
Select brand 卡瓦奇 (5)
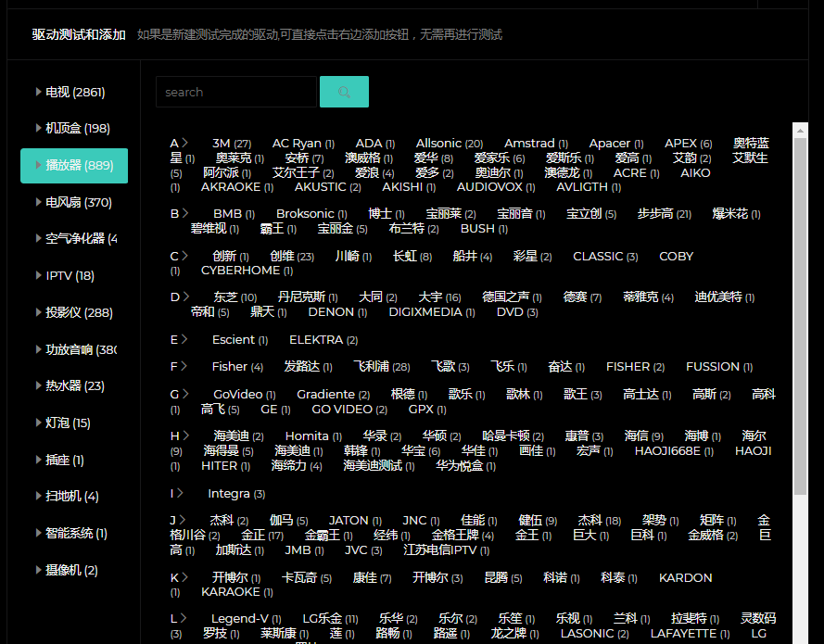307,578
